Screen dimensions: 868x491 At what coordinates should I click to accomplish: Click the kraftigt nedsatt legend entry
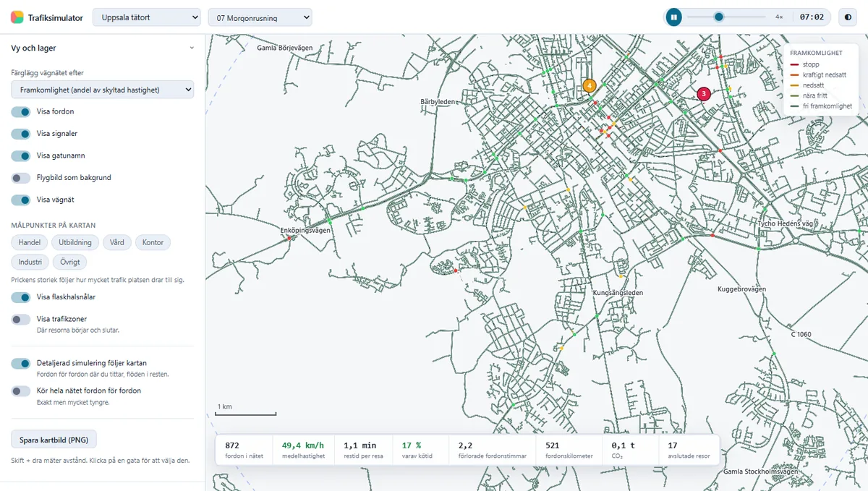(x=818, y=74)
